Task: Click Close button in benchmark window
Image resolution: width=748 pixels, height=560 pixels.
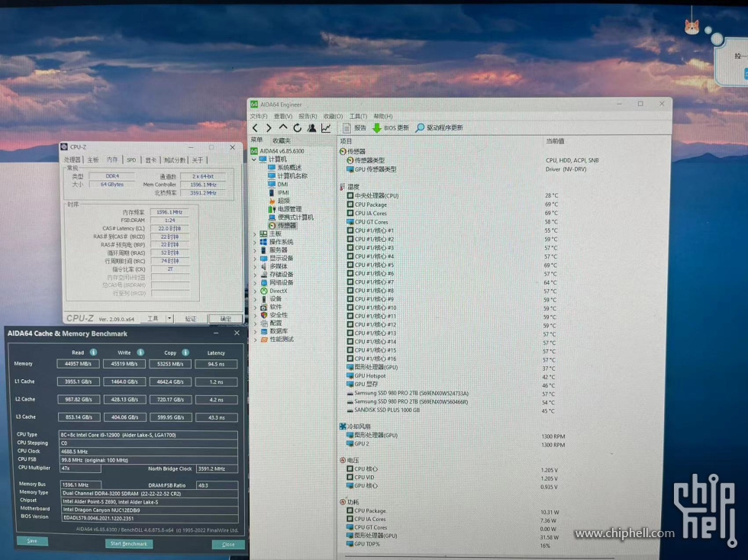Action: coord(228,544)
